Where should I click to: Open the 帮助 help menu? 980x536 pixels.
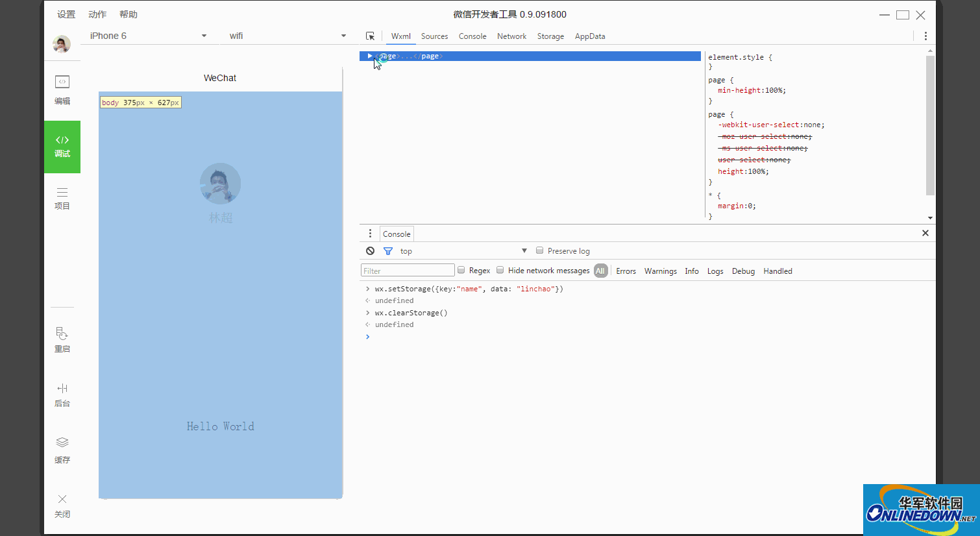pos(129,14)
